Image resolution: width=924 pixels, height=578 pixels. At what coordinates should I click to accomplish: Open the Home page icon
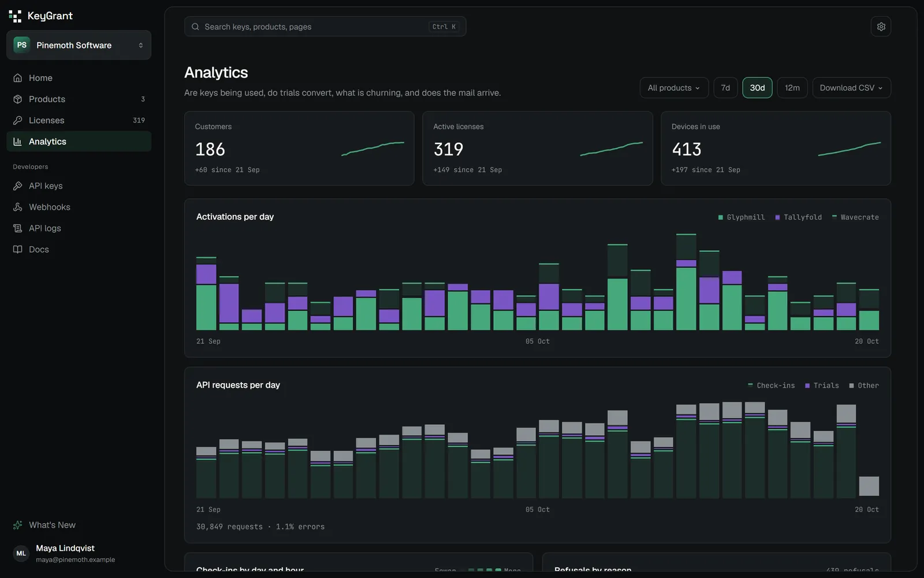pos(18,78)
